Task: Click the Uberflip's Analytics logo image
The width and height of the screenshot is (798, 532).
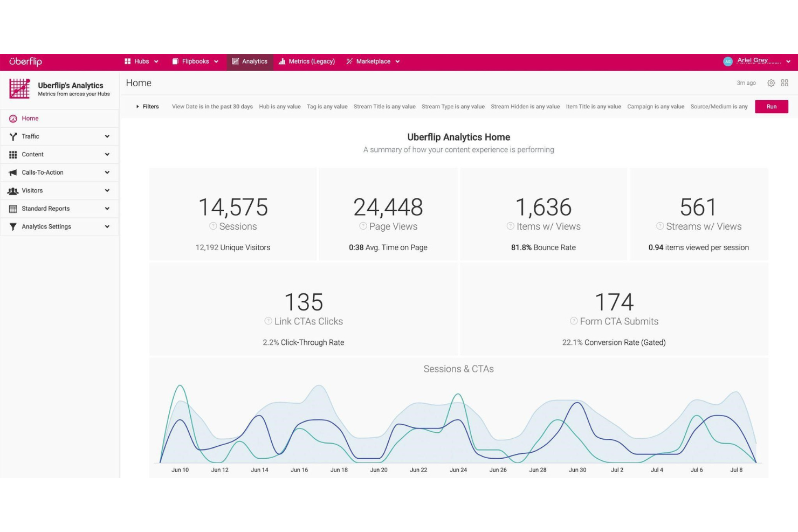Action: coord(19,89)
